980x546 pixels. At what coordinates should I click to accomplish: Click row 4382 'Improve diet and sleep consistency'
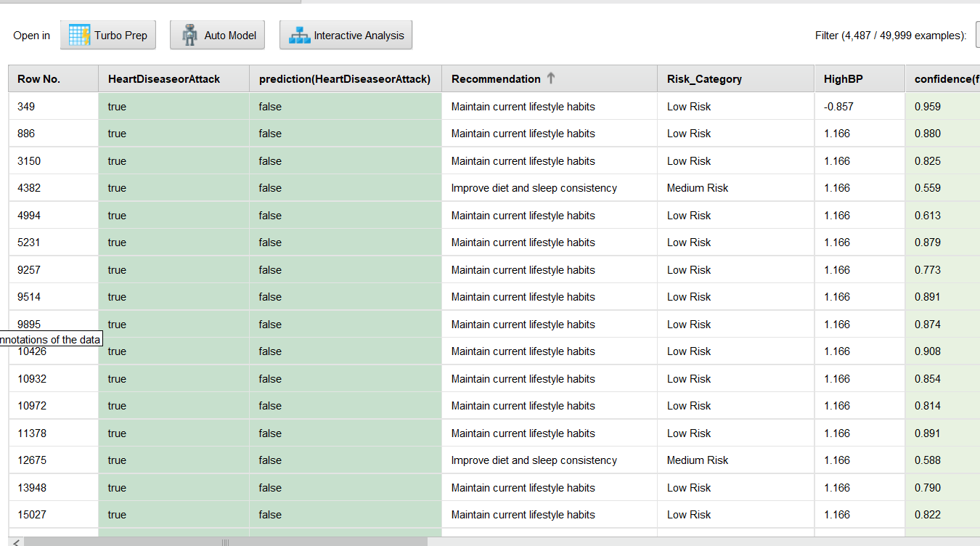(534, 188)
